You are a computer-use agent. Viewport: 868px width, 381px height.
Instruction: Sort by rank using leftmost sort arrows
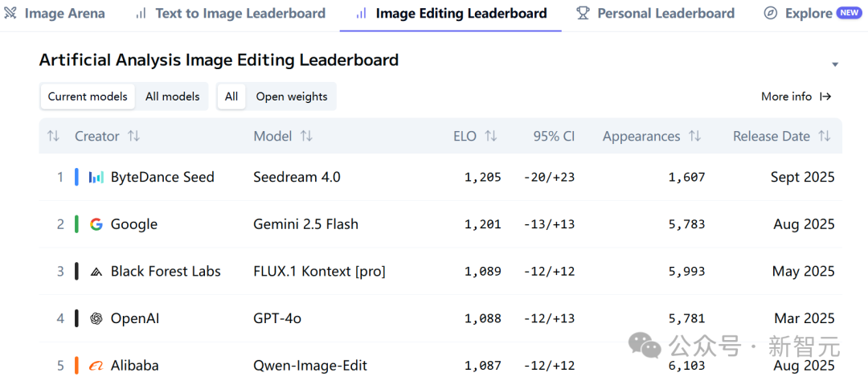tap(53, 136)
